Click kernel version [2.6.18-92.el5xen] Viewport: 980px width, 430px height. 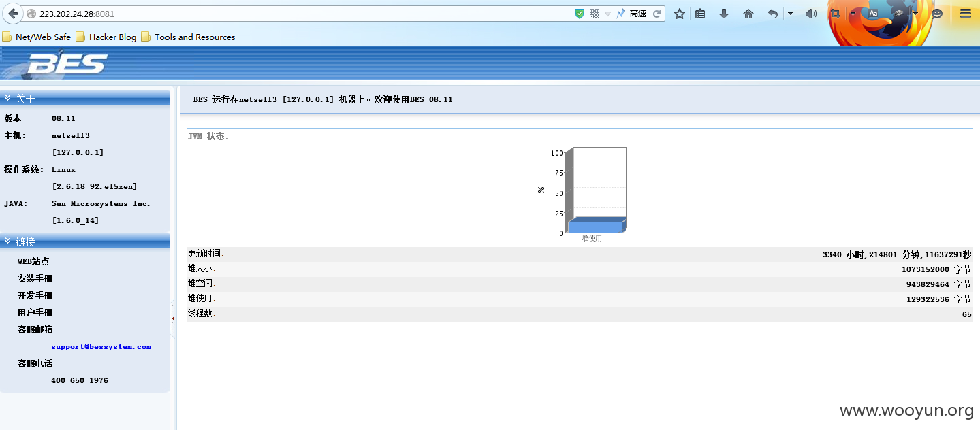(95, 186)
